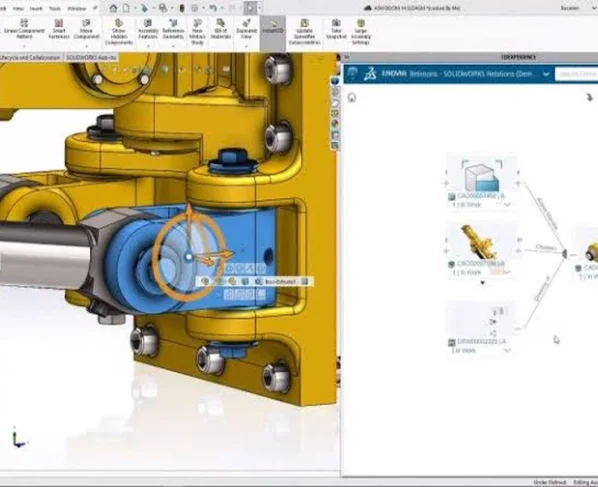Screen dimensions: 598x487
Task: Switch to SOLIDWORKS Add-Ins tab
Action: (91, 57)
